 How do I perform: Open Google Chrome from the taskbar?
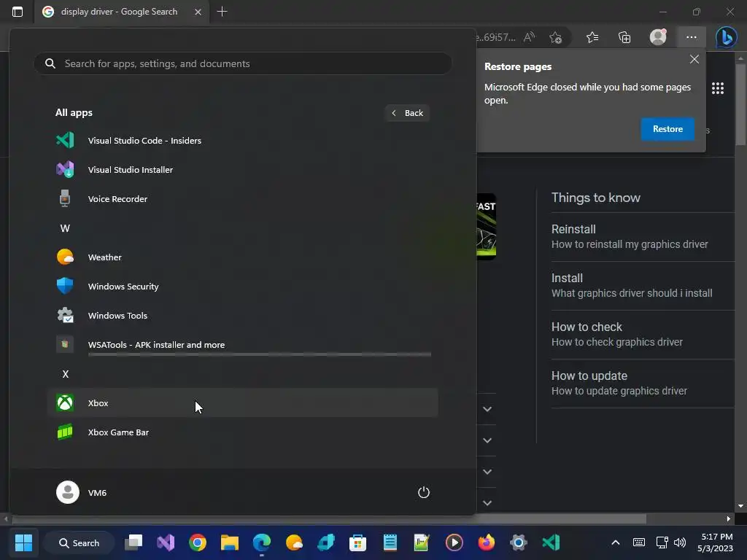click(197, 542)
